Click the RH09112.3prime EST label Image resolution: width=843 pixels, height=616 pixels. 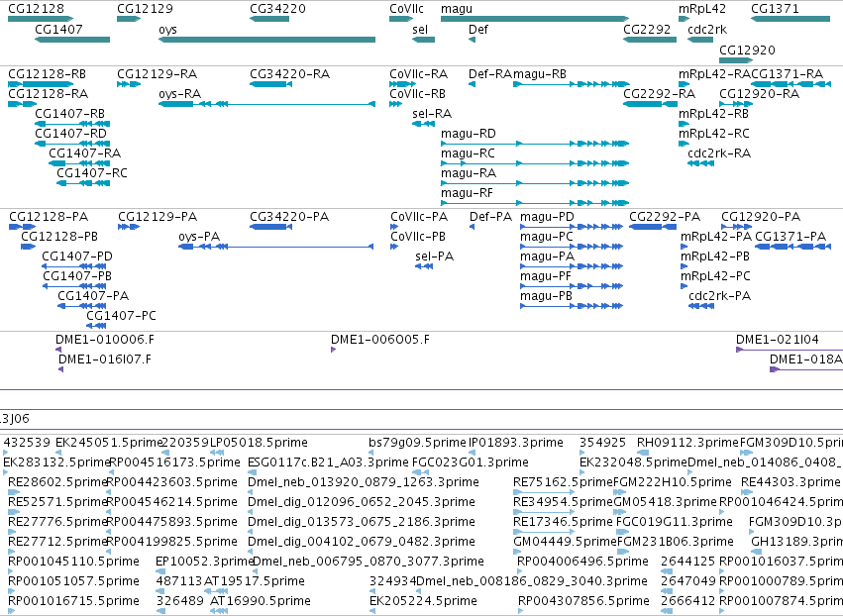(x=688, y=443)
